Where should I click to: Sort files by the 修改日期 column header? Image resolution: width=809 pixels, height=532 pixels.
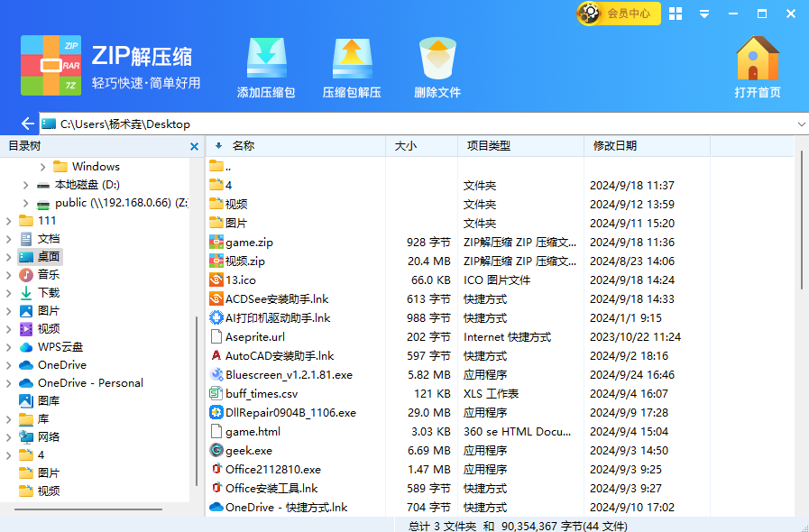615,146
